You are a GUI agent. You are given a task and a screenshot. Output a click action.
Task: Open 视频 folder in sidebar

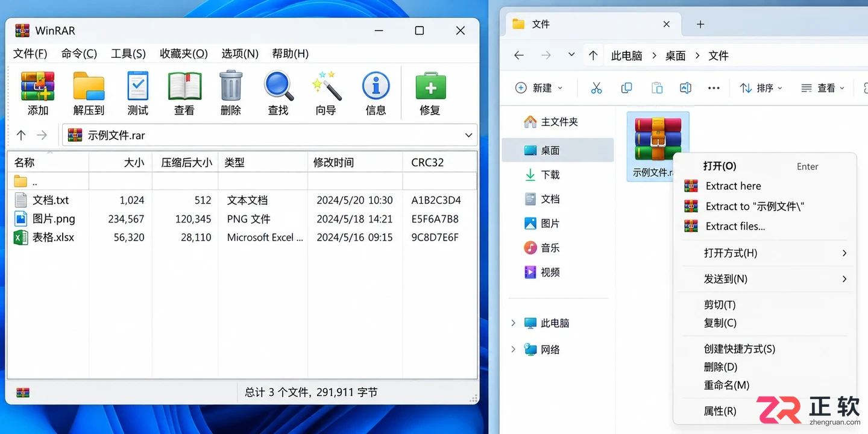[542, 272]
